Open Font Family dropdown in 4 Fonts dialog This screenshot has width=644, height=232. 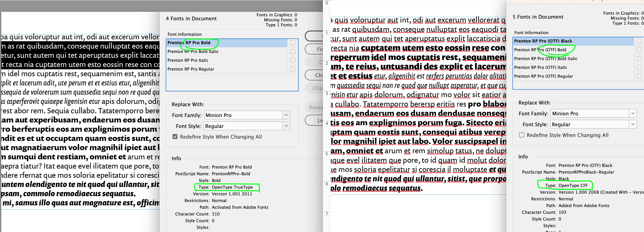click(286, 115)
